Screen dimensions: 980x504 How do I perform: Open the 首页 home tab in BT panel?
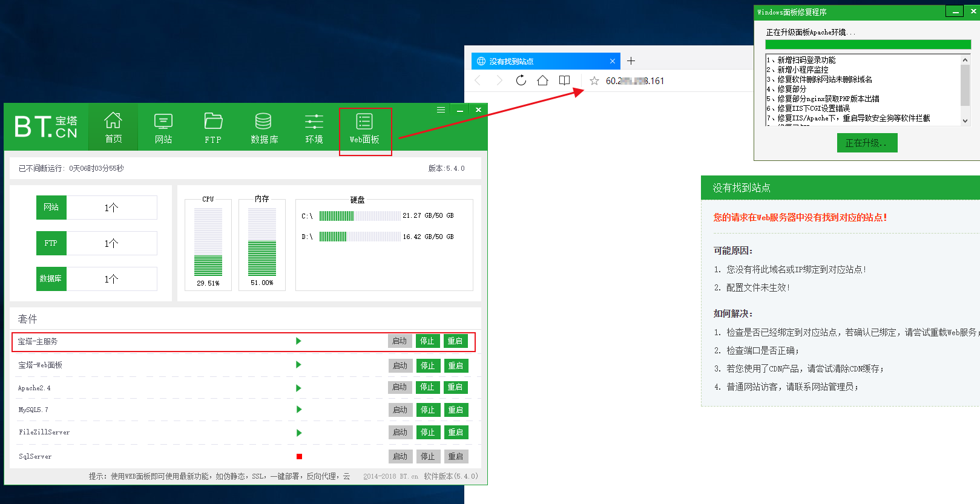tap(113, 127)
